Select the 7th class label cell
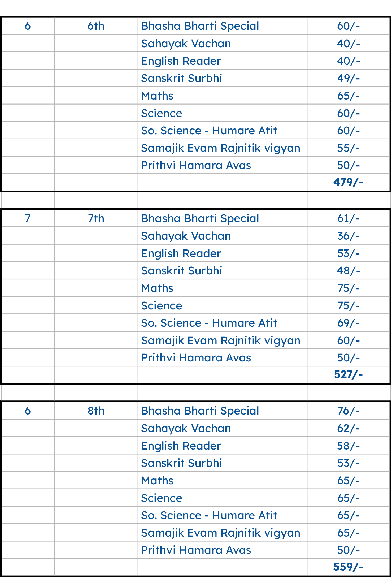 (x=96, y=218)
